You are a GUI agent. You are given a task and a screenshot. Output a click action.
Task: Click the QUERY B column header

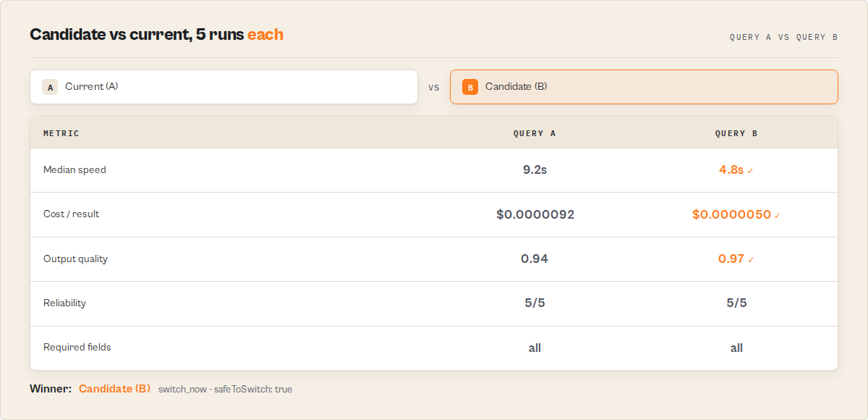coord(736,133)
